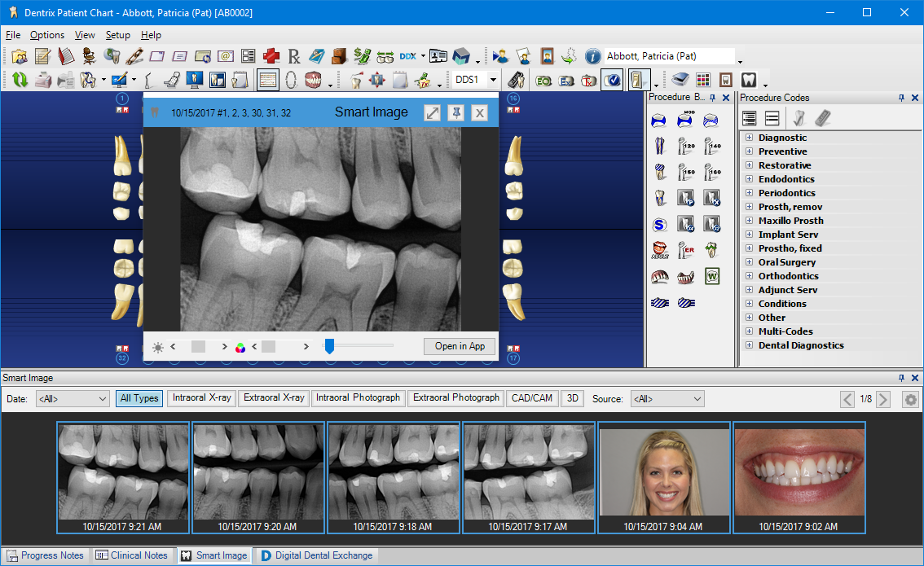Increase brightness with right arrow
Image resolution: width=924 pixels, height=566 pixels.
(x=224, y=346)
